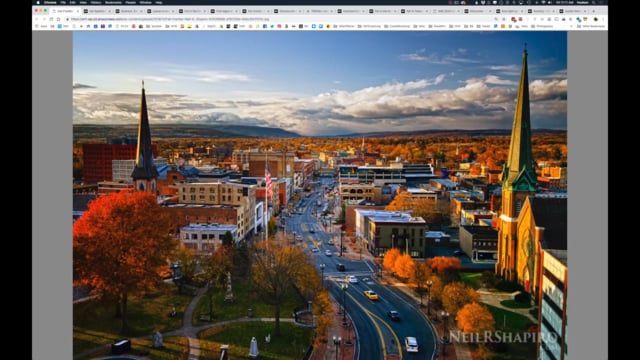Click the autumn city photo to zoom
This screenshot has width=640, height=360.
click(320, 196)
